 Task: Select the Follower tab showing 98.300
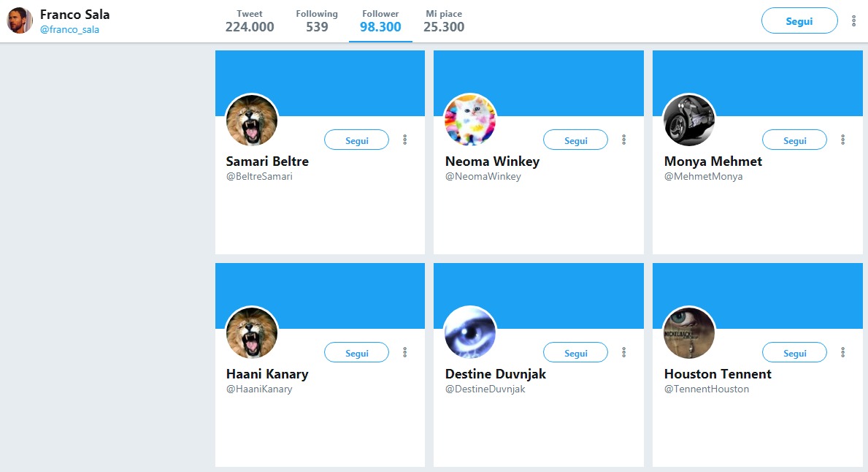[380, 21]
